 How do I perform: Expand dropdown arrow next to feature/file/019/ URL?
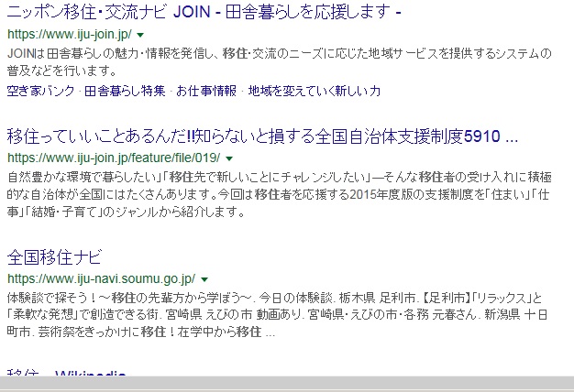[x=229, y=158]
